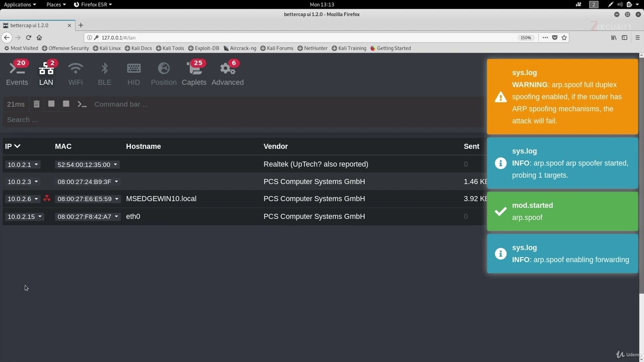
Task: Sort by Vendor column header
Action: point(276,146)
